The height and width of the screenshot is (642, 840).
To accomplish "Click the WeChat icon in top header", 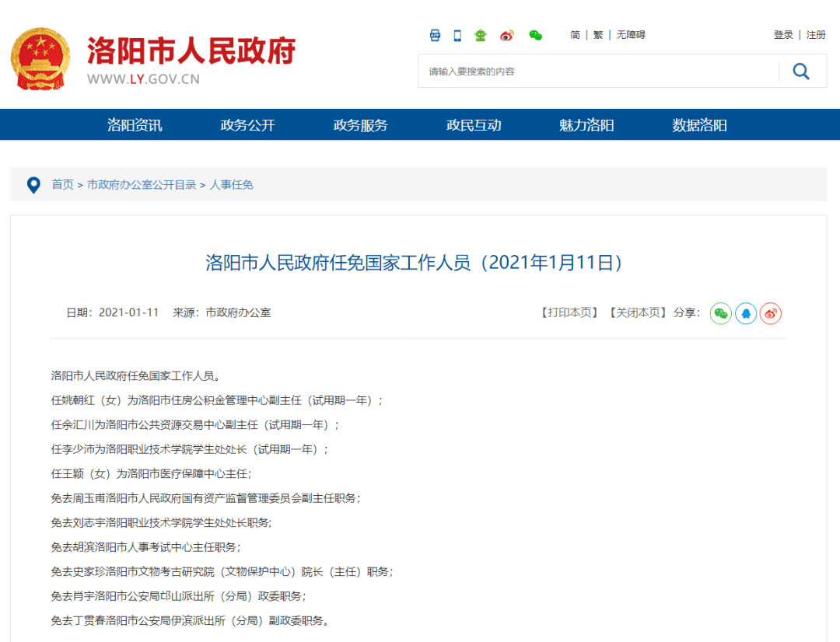I will click(x=535, y=35).
